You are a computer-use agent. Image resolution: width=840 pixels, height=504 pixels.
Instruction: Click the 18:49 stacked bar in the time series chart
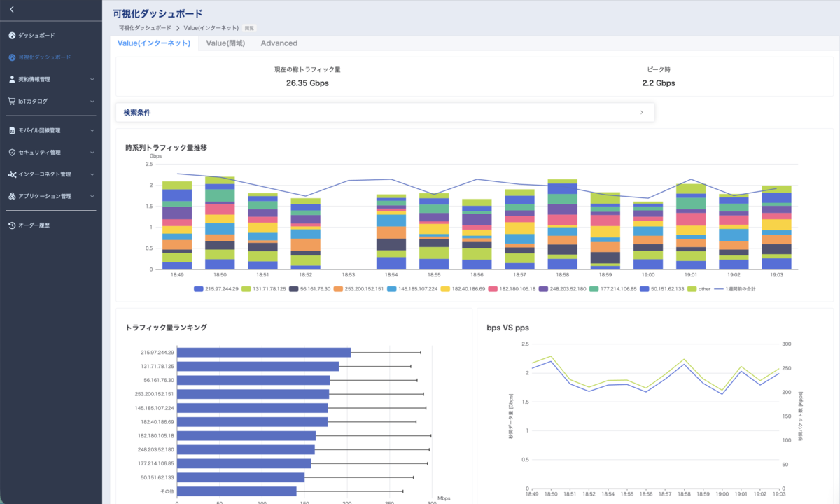coord(177,225)
